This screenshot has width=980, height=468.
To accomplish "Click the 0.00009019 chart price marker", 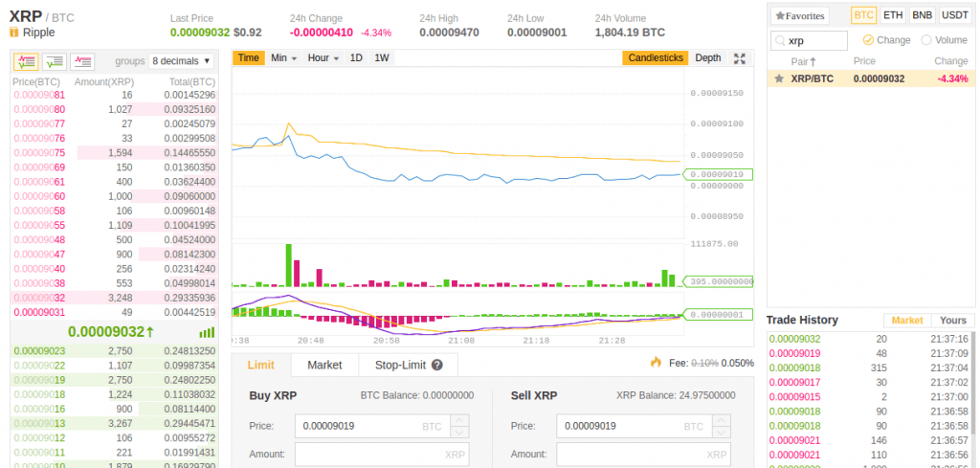I will click(718, 174).
